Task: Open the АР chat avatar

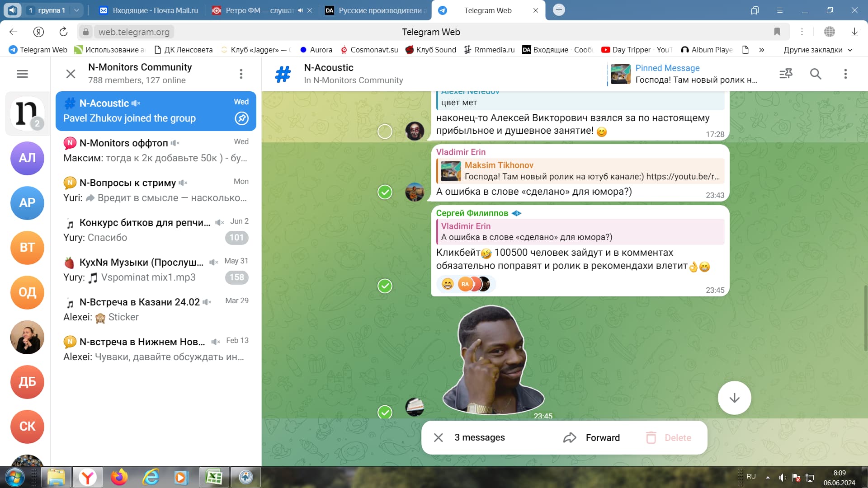Action: 27,203
